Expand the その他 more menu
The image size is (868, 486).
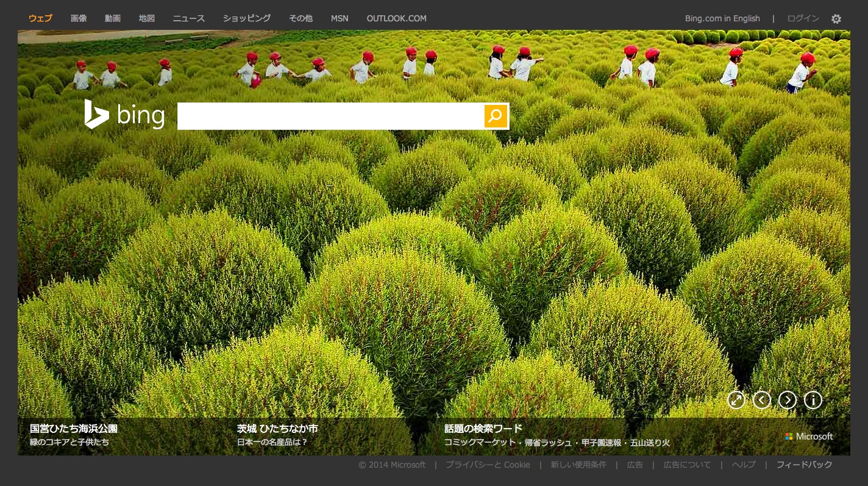[301, 18]
